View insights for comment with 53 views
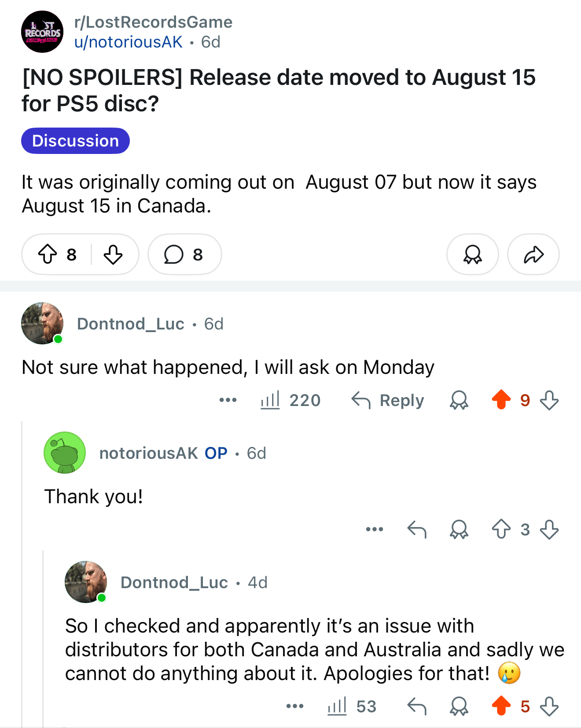 point(352,706)
